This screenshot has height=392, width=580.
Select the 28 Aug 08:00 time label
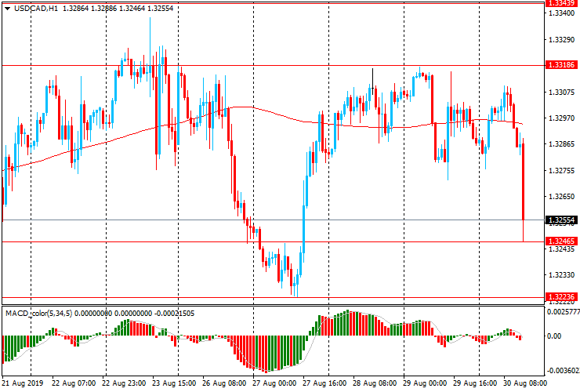coord(375,383)
